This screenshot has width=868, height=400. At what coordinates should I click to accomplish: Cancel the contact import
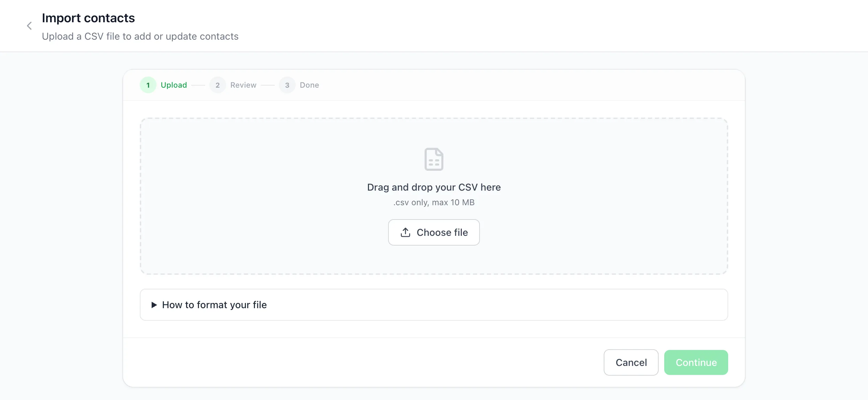point(631,362)
